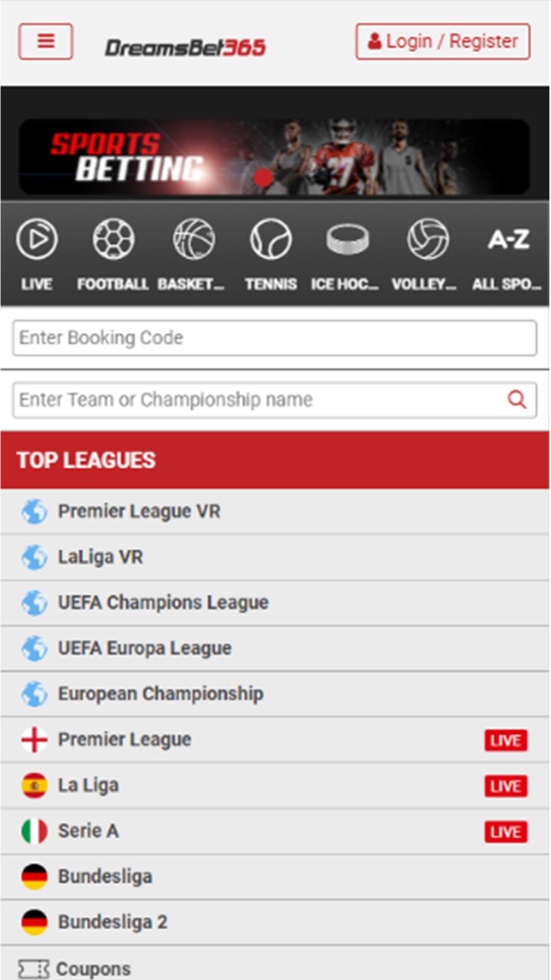Image resolution: width=551 pixels, height=980 pixels.
Task: Open the Sports Betting banner
Action: pos(274,157)
